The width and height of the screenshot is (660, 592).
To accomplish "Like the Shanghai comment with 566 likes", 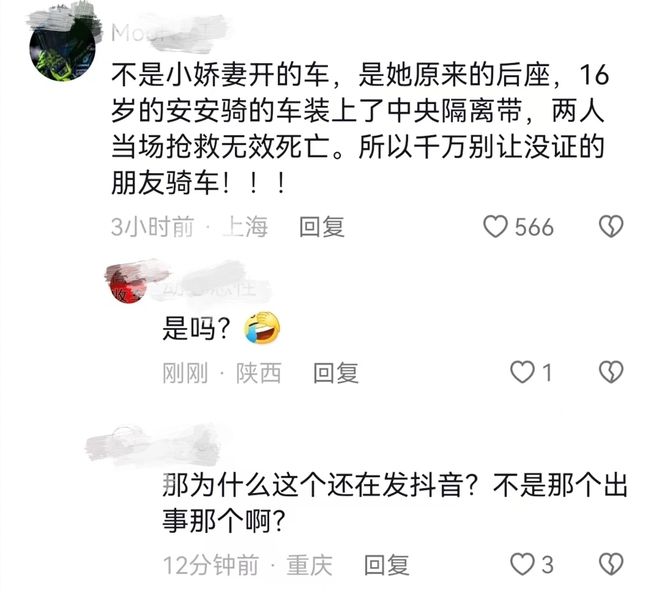I will point(495,227).
